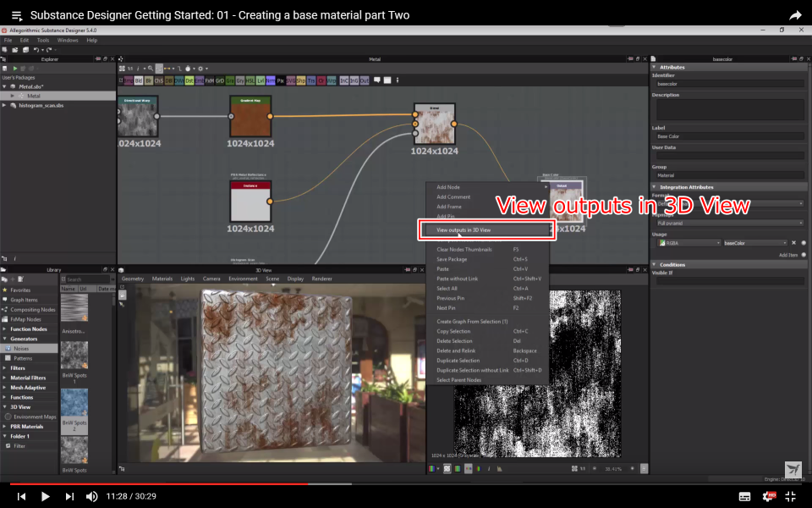Select the PBR Metal Reflectance Instance node
This screenshot has height=508, width=812.
(x=250, y=202)
